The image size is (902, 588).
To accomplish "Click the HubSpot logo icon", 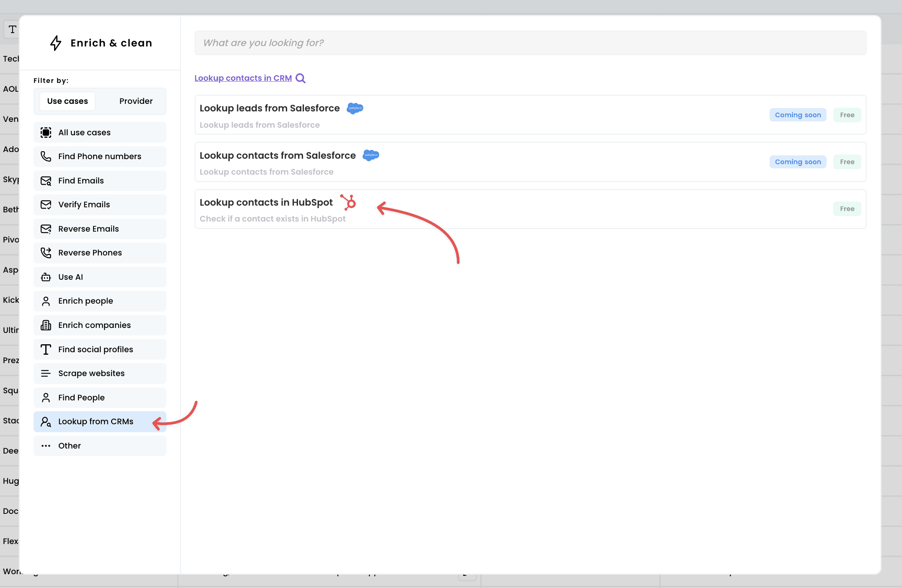I will click(x=348, y=203).
